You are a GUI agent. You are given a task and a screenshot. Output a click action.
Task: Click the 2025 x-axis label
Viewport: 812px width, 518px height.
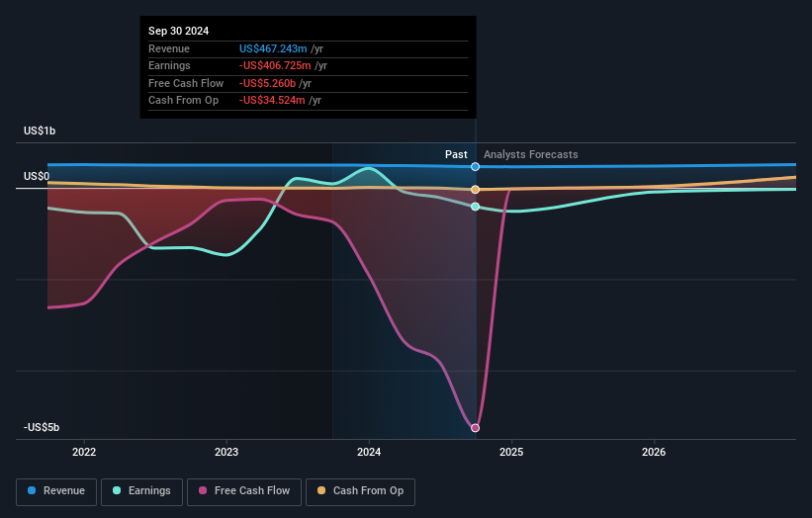coord(511,453)
